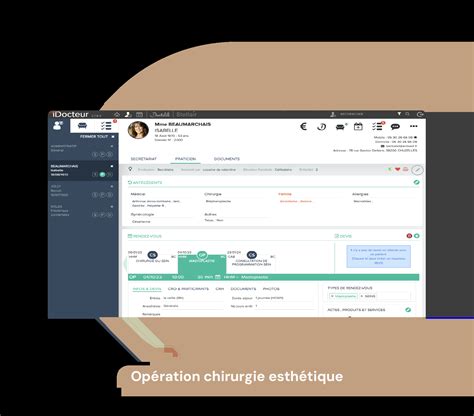Switch to the CRH sub-tab

coord(220,289)
